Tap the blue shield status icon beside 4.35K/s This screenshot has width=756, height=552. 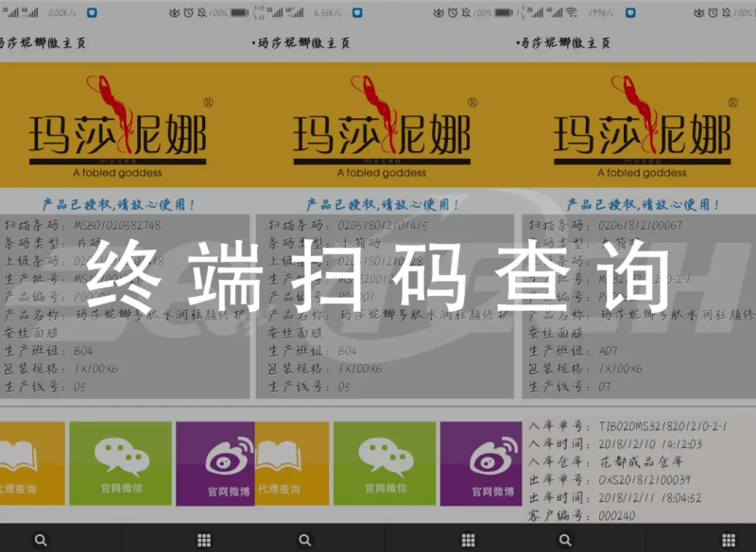point(357,13)
